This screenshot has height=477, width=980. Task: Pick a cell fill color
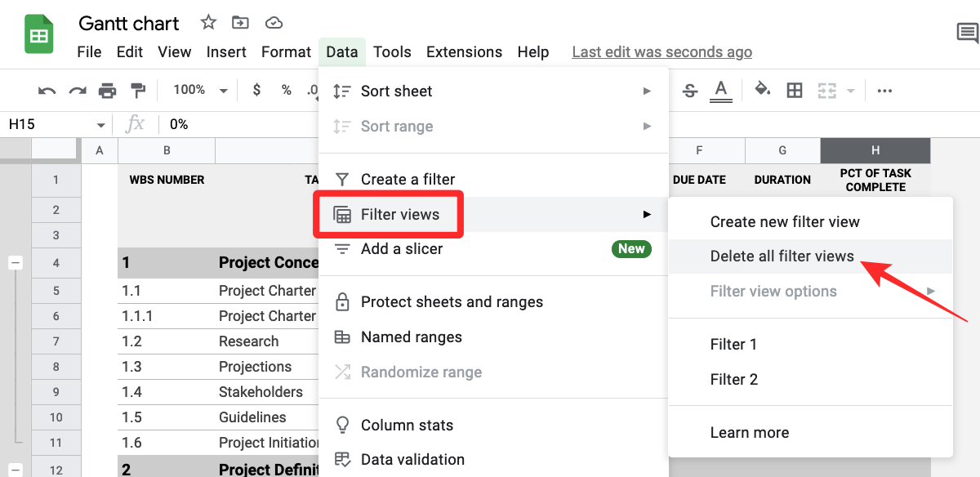763,90
